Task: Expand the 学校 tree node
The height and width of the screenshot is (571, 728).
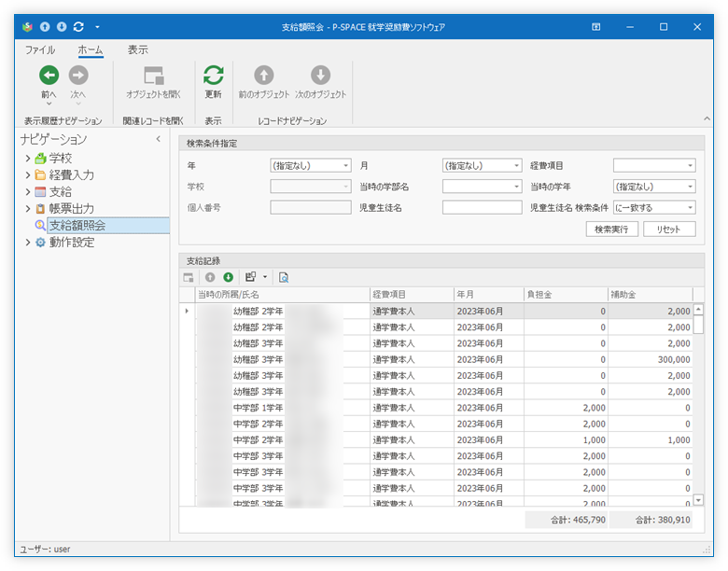Action: (x=28, y=159)
